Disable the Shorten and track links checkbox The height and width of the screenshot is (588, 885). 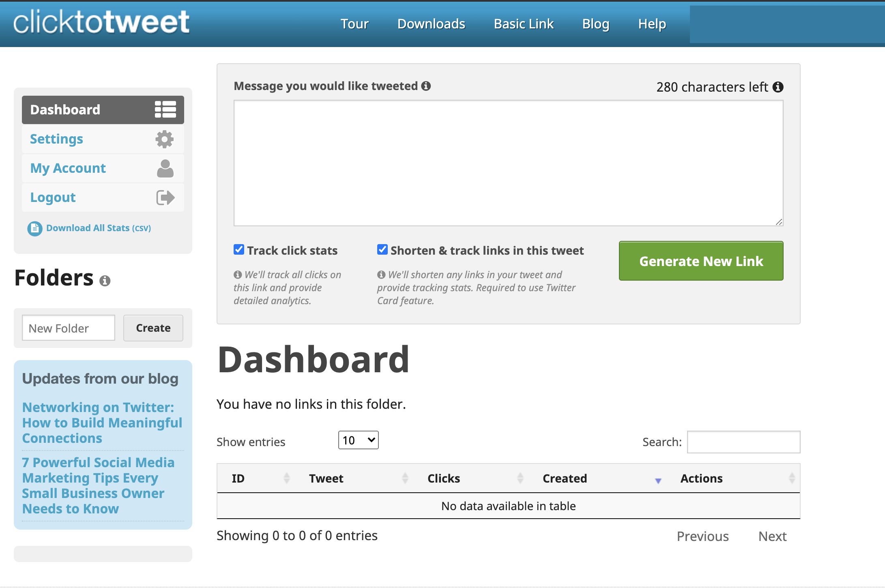[x=382, y=250]
